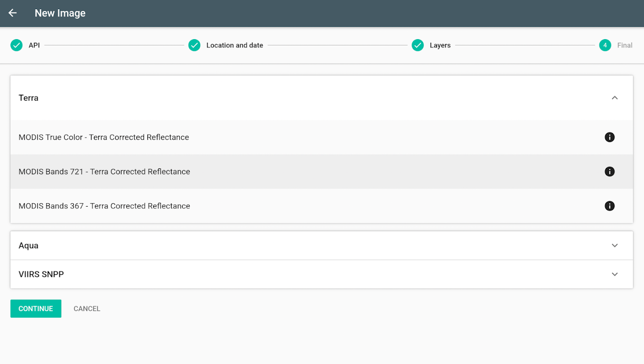Open info for MODIS Bands 367 Terra
Screen dimensions: 644x364
click(609, 206)
